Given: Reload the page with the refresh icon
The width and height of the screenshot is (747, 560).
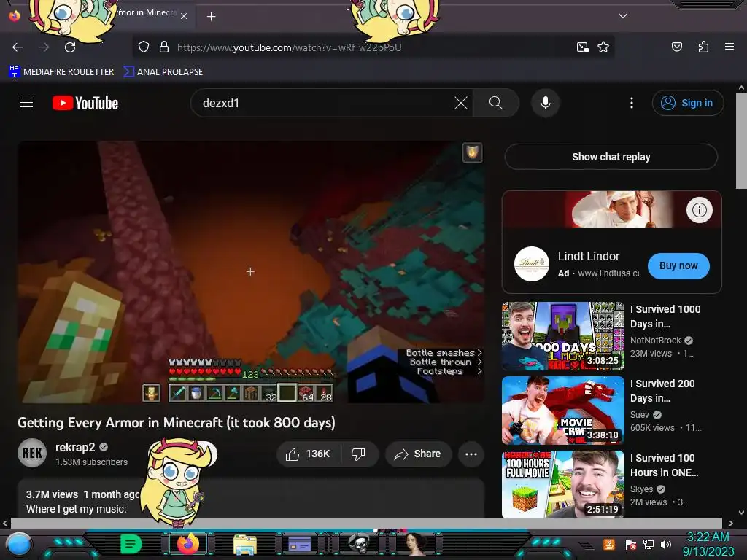Looking at the screenshot, I should pos(70,47).
